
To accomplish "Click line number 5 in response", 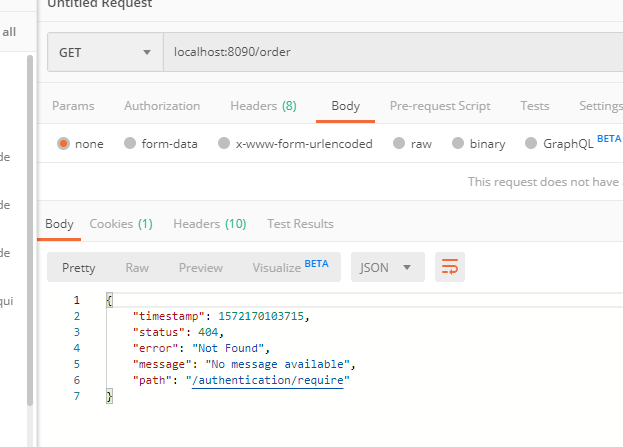I will (77, 364).
